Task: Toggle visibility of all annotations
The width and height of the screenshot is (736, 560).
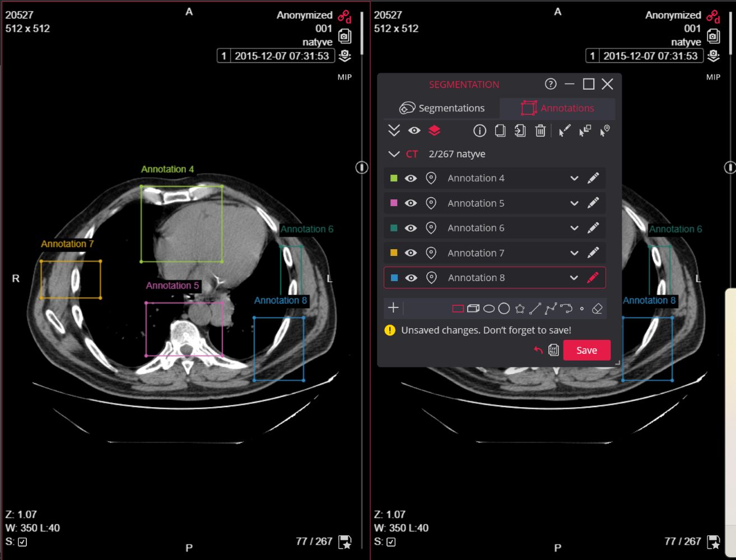Action: 414,130
